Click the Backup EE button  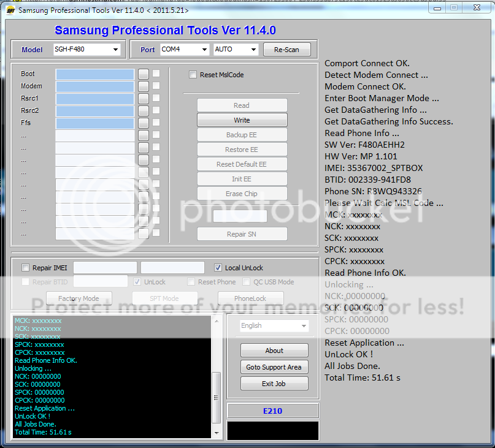242,135
